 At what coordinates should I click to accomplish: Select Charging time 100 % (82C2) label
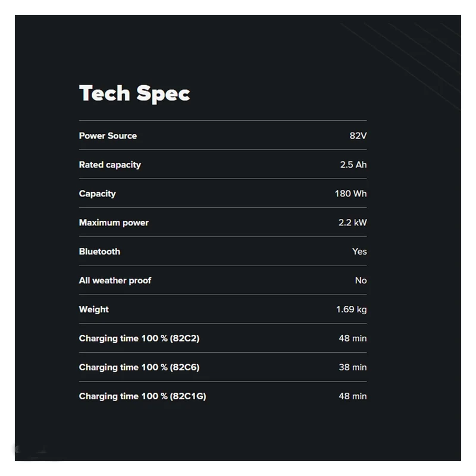pyautogui.click(x=139, y=339)
